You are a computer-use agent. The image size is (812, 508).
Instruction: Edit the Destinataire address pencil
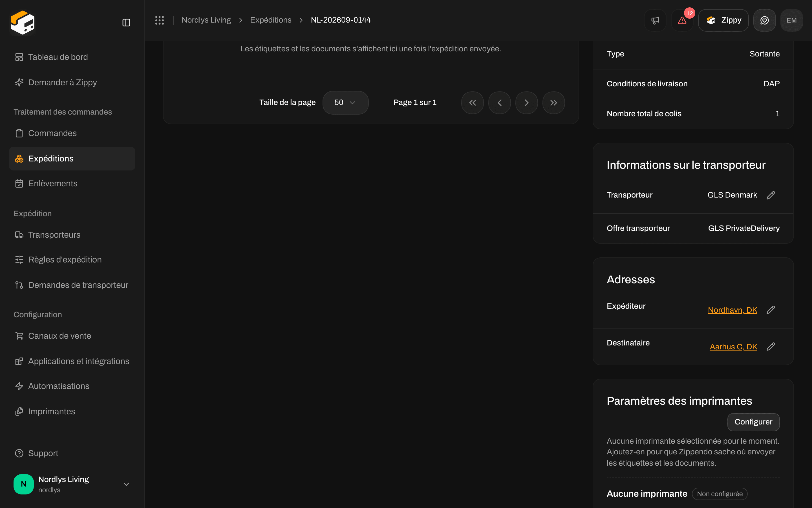click(x=771, y=346)
